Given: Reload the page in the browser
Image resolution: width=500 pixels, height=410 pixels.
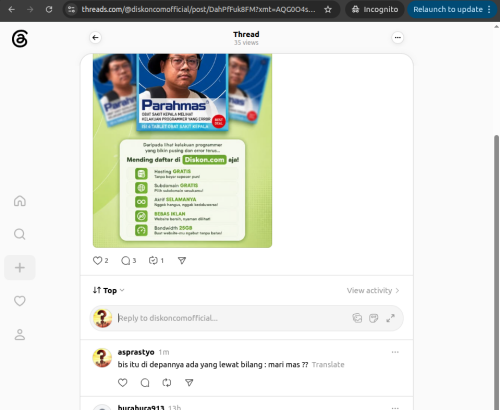Looking at the screenshot, I should (49, 9).
